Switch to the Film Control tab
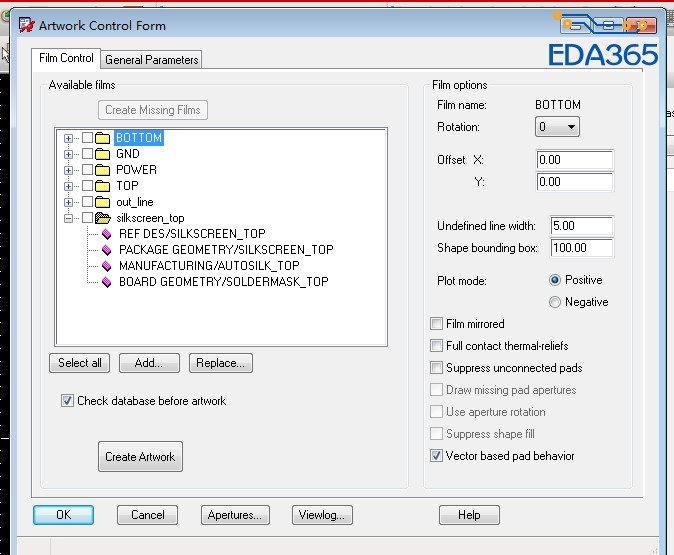 (66, 58)
